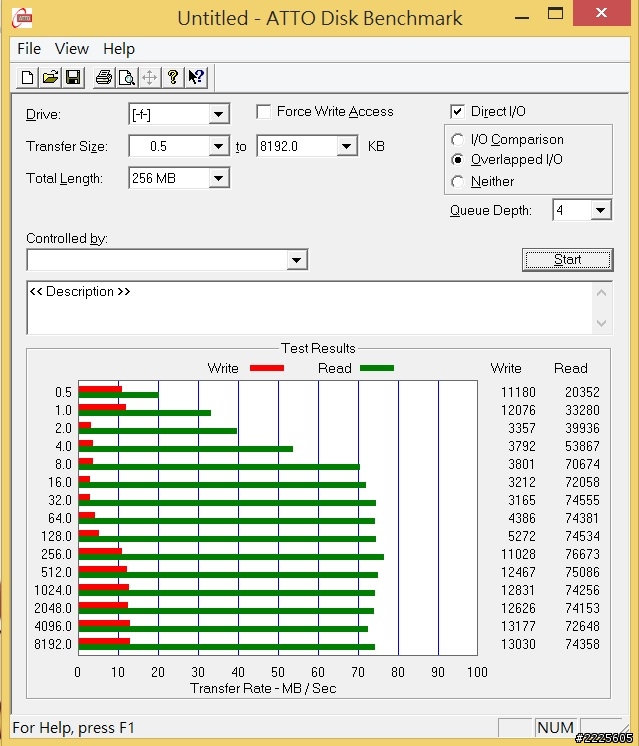Expand the Queue Depth dropdown
This screenshot has height=746, width=639.
(x=600, y=210)
